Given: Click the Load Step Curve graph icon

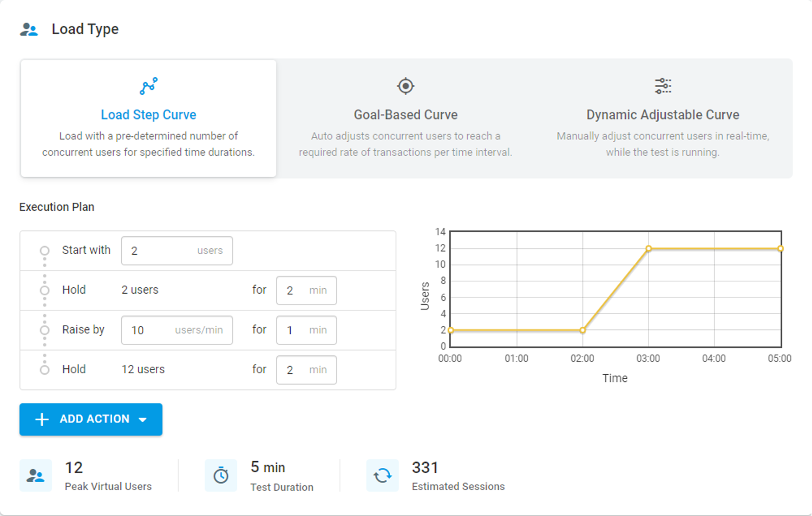Looking at the screenshot, I should 148,86.
